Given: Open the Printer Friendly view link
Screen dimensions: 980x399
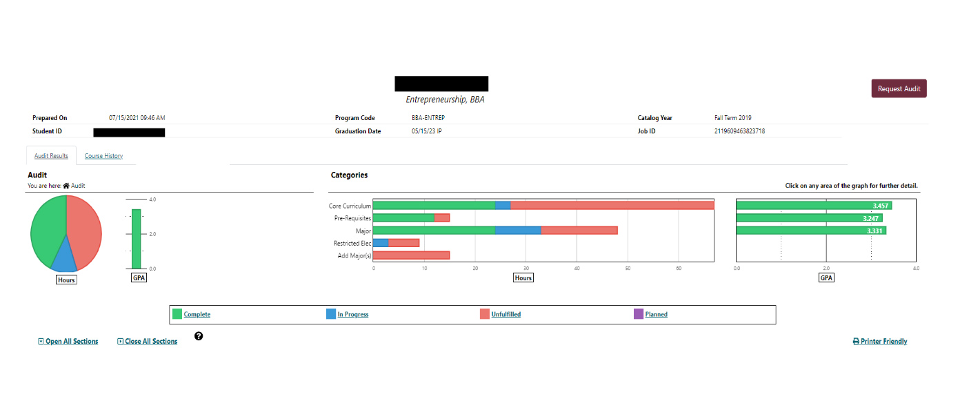Looking at the screenshot, I should pos(883,342).
